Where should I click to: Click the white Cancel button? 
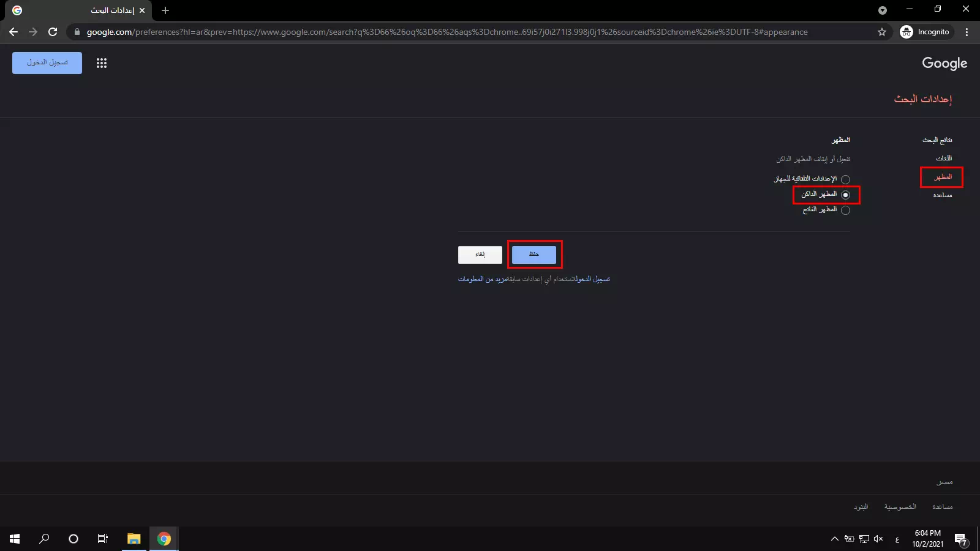coord(480,254)
